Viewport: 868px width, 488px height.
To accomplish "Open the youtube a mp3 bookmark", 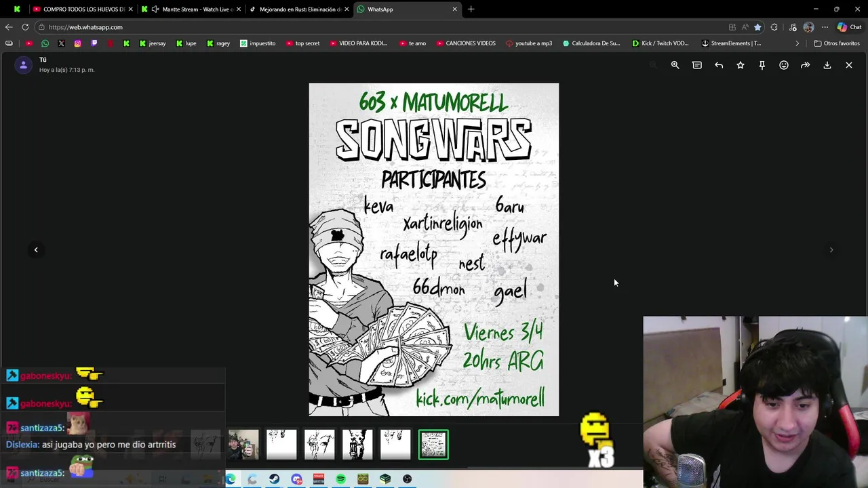I will tap(529, 43).
